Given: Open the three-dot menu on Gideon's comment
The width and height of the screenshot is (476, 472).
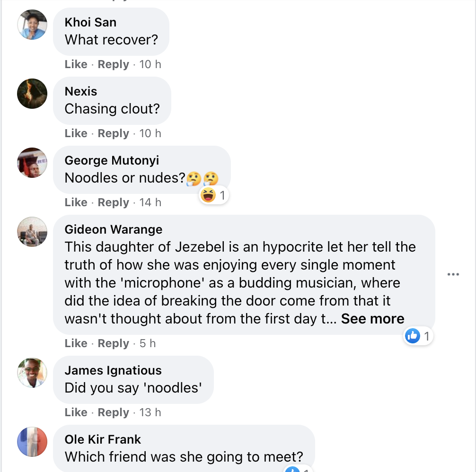Looking at the screenshot, I should [x=453, y=275].
